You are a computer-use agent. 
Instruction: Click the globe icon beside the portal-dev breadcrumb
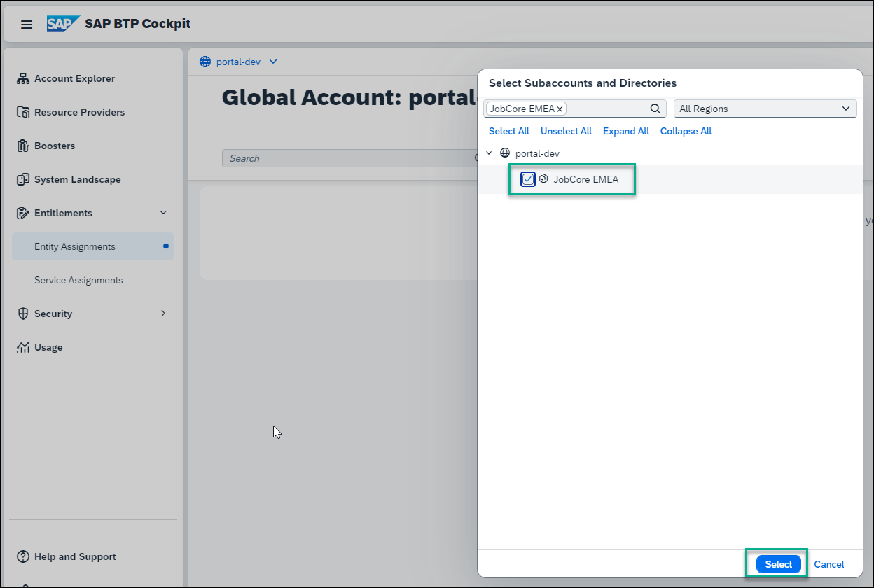click(x=205, y=62)
